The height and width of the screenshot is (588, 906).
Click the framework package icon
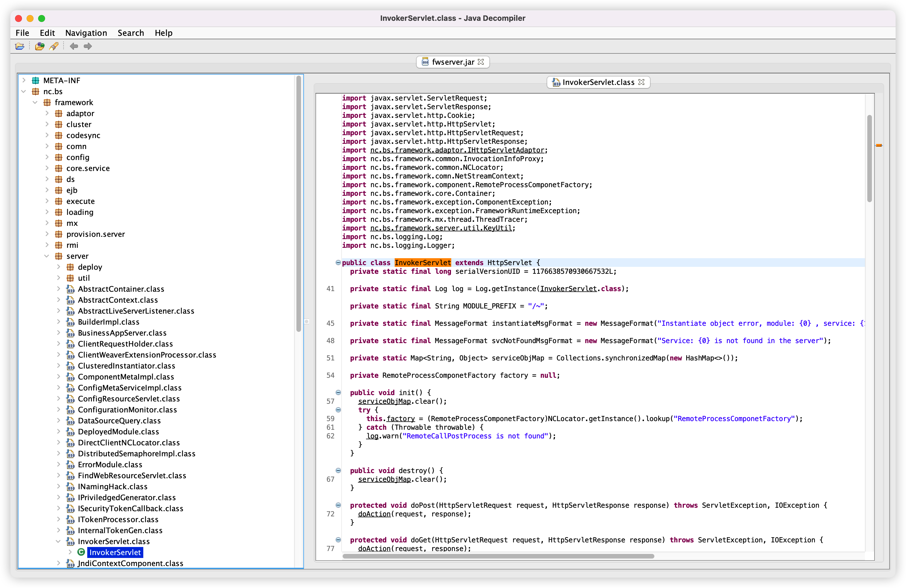click(47, 102)
